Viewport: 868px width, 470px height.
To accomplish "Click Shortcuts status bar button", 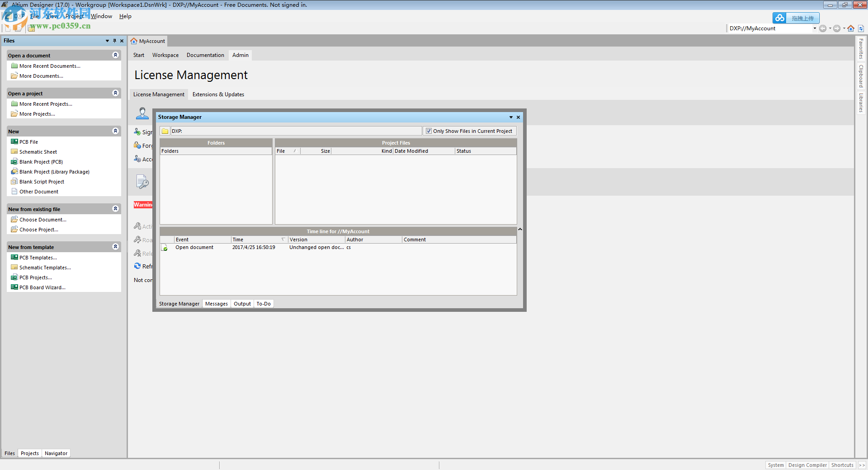I will (x=842, y=465).
